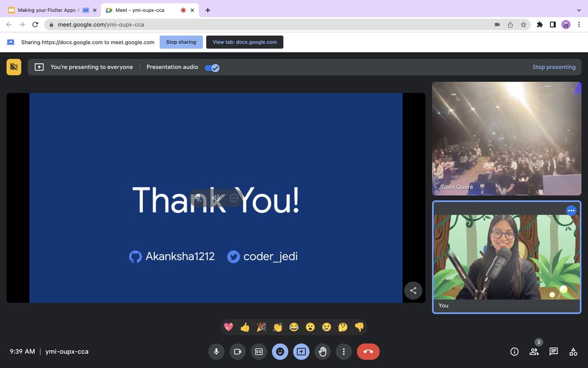Toggle the Presentation audio switch
Screen dimensions: 588x368
212,67
